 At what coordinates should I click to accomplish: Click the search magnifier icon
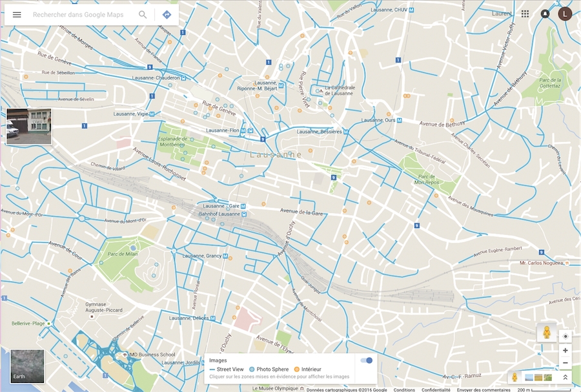point(143,15)
